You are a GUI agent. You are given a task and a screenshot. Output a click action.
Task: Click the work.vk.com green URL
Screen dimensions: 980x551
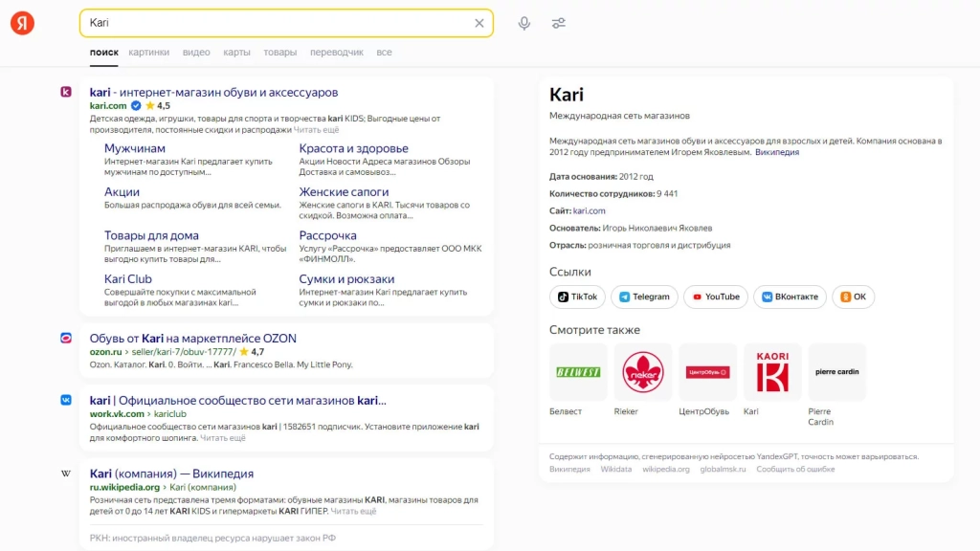tap(117, 414)
